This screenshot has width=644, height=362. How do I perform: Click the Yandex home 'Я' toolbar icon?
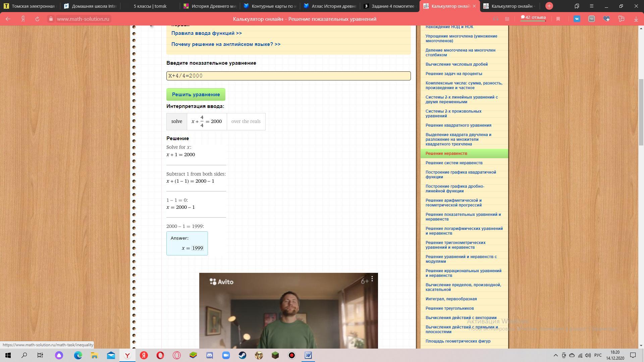coord(23,19)
